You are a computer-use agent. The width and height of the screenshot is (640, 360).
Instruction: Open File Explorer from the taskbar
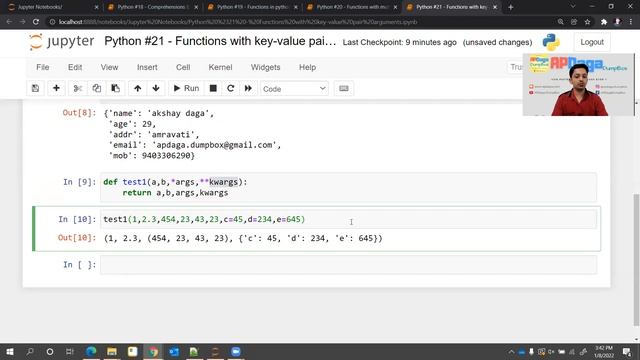pyautogui.click(x=111, y=351)
